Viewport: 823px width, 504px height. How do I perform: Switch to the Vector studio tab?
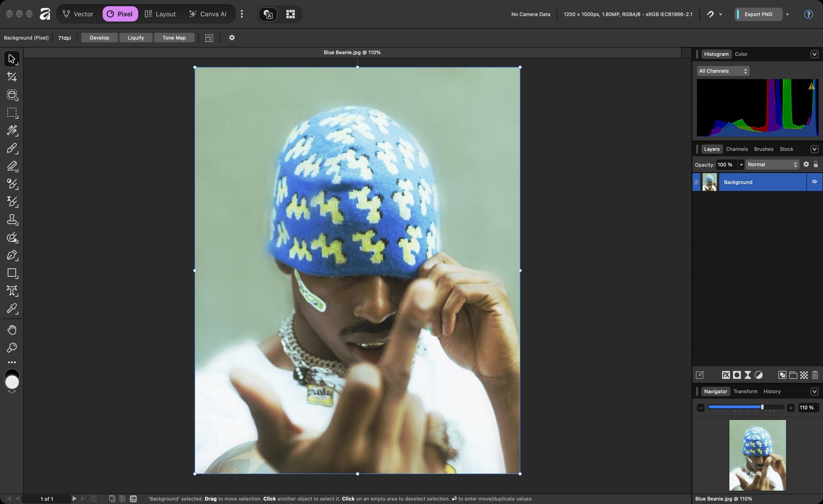click(78, 14)
